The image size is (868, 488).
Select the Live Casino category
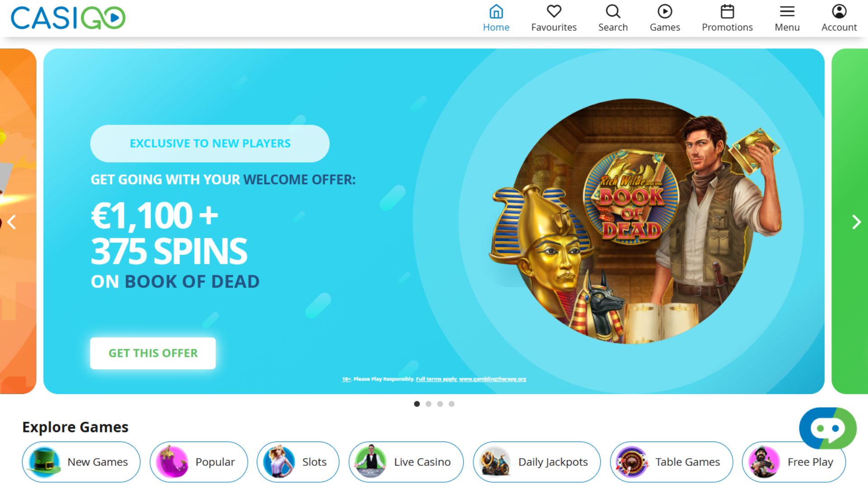point(406,462)
